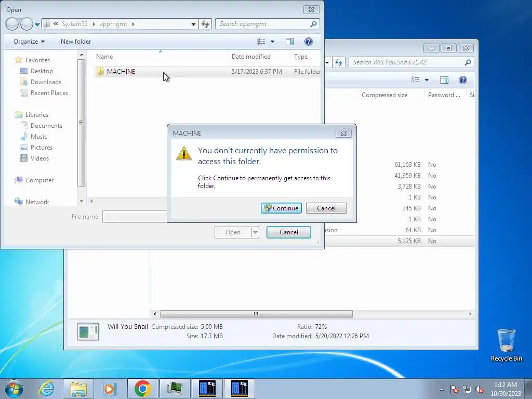532x399 pixels.
Task: Open Documents library
Action: [46, 126]
